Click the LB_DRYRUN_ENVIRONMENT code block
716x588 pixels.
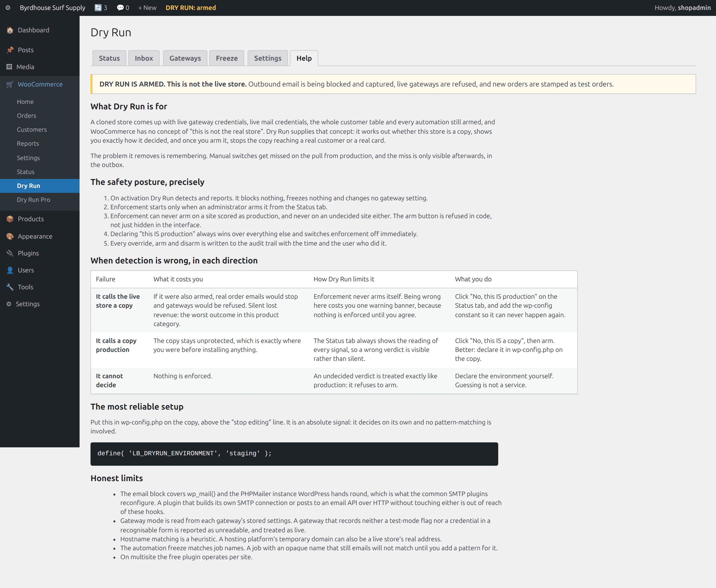tap(294, 454)
